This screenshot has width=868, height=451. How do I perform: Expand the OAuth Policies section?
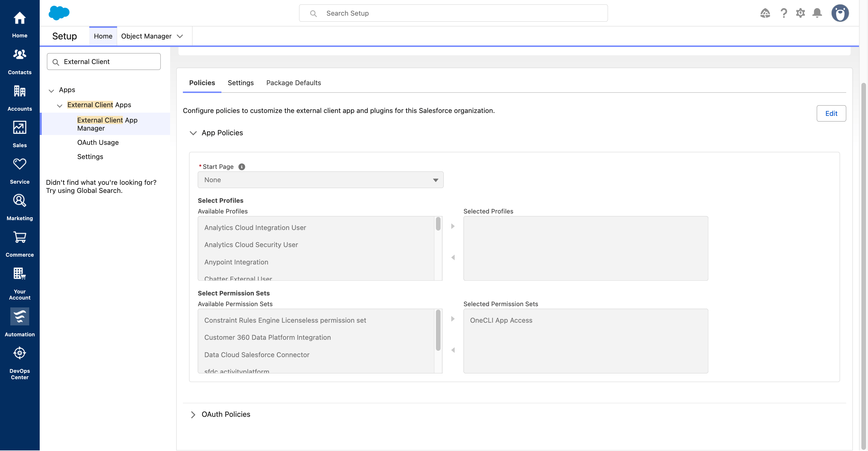(193, 415)
